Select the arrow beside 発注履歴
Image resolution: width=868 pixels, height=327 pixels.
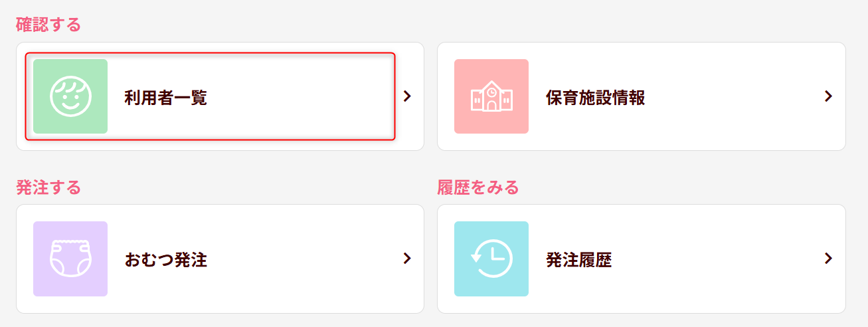(828, 259)
